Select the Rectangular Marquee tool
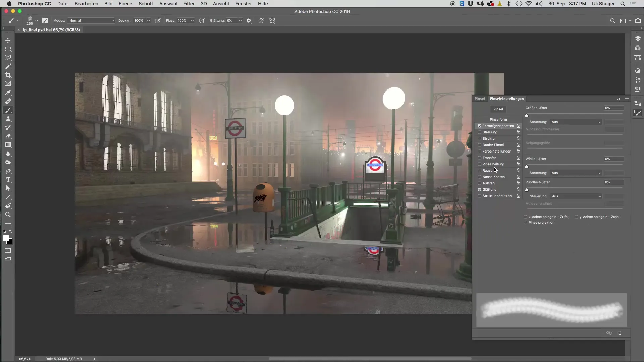Screen dimensions: 644x362 click(x=8, y=49)
